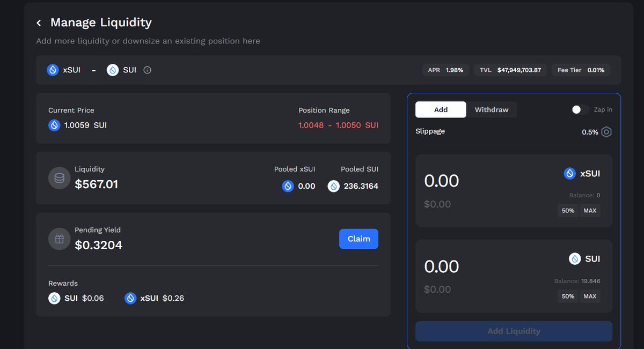The image size is (644, 349).
Task: Set SUI amount to 50%
Action: pyautogui.click(x=568, y=296)
